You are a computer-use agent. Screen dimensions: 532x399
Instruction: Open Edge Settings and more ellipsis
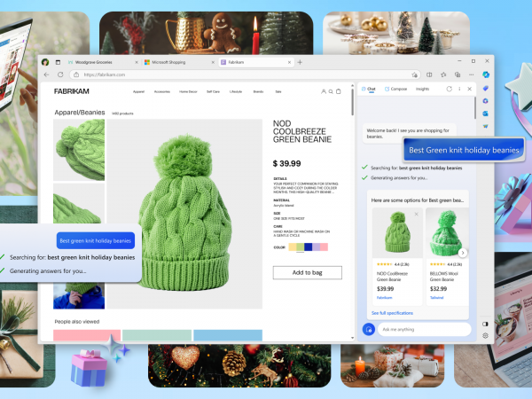(x=472, y=74)
